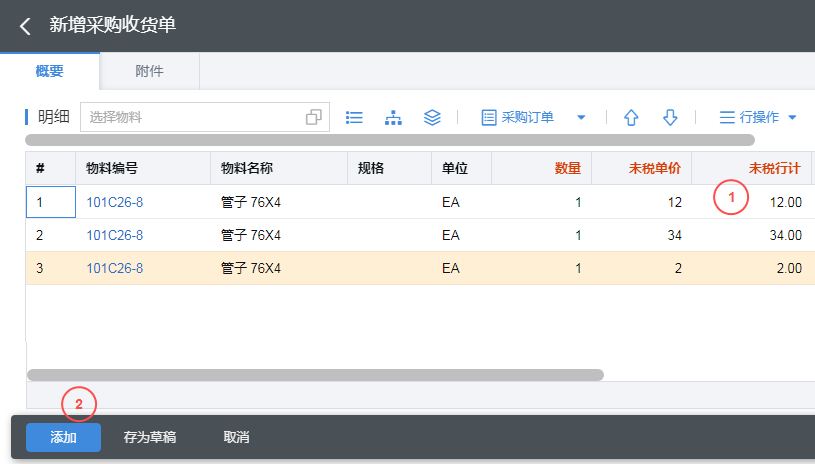
Task: Click the stacked layers icon
Action: tap(432, 117)
